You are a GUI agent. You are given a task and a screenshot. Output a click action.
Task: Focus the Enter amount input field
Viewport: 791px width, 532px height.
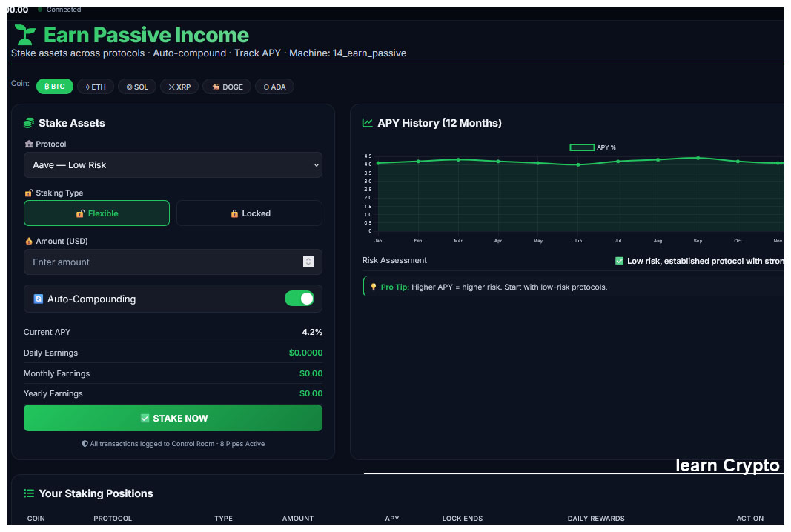coord(173,262)
